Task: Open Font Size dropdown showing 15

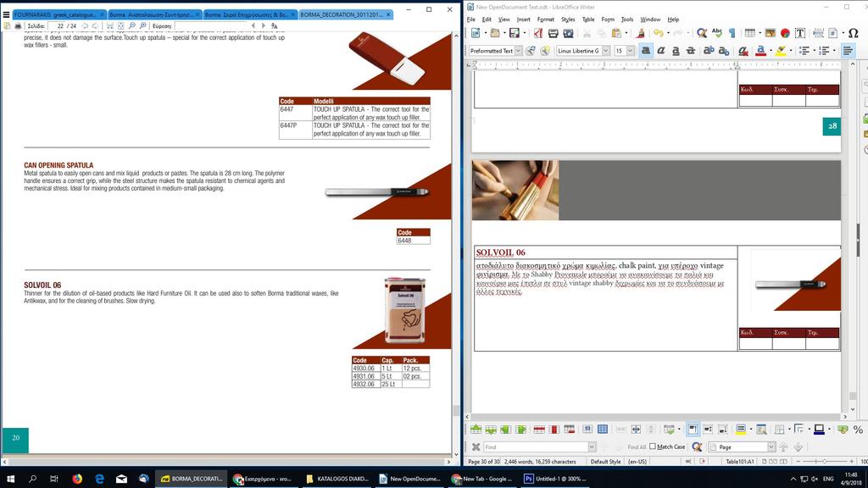Action: coord(630,51)
